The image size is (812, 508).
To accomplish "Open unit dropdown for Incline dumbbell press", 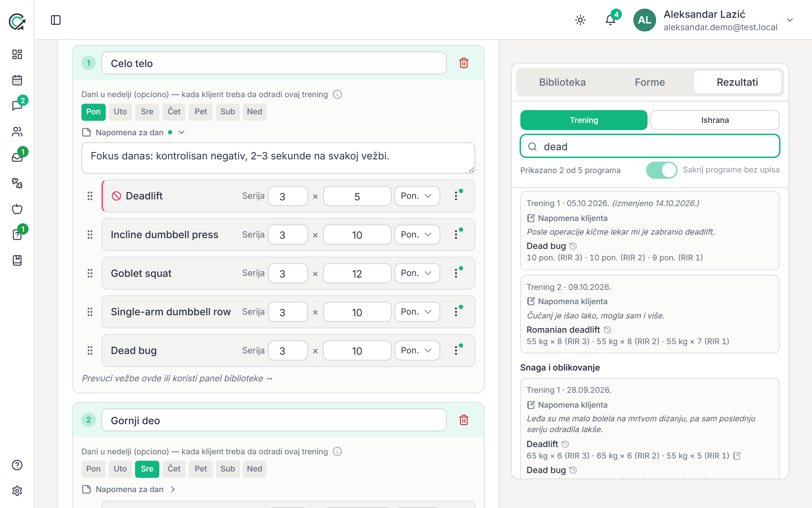I will tap(417, 235).
